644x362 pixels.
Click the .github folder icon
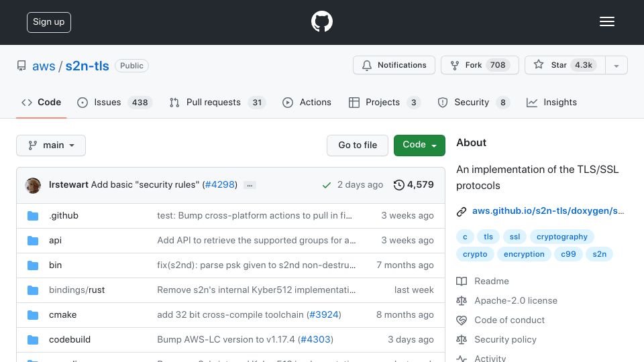click(x=33, y=215)
